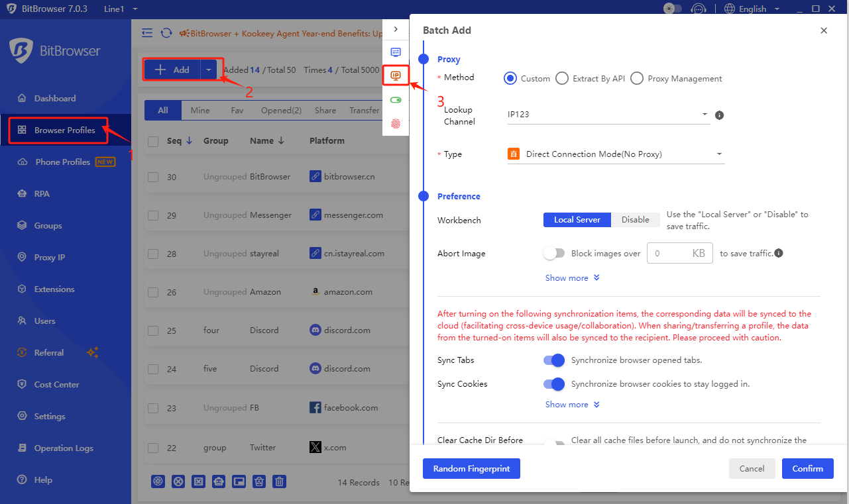Click the robot icon in bottom toolbar

point(219,482)
